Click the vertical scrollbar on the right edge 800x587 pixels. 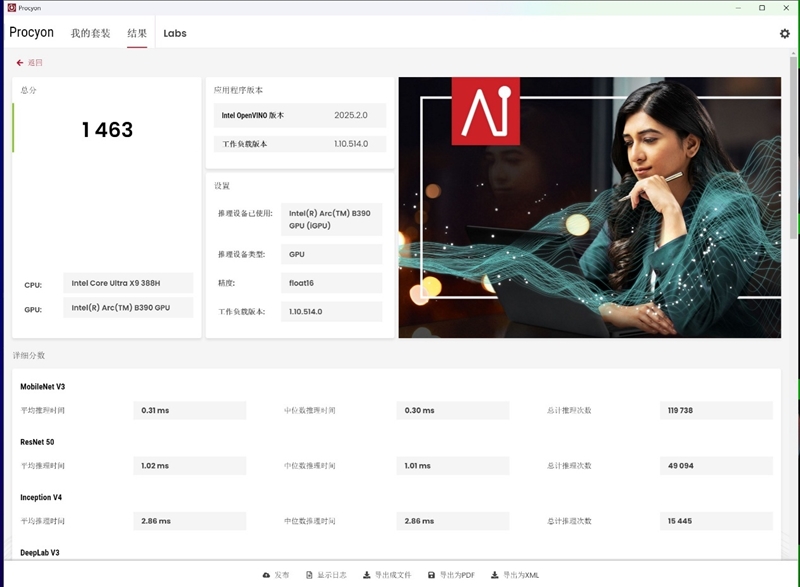coord(794,150)
